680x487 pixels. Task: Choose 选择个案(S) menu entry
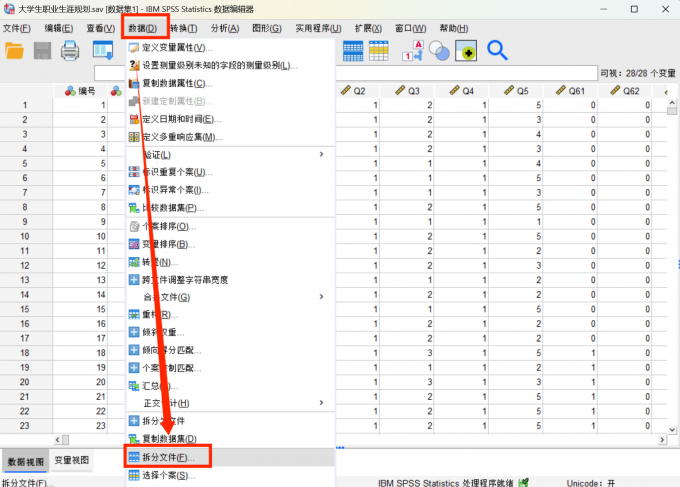coord(231,475)
